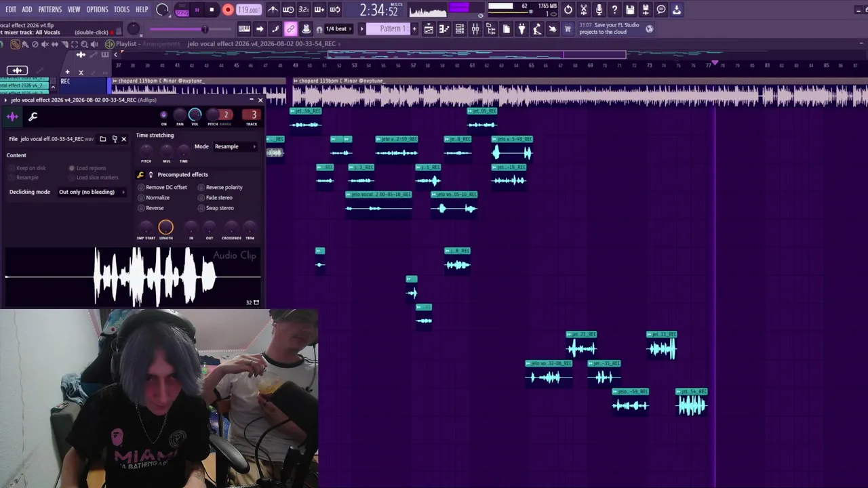Open the ADD menu

[x=27, y=9]
